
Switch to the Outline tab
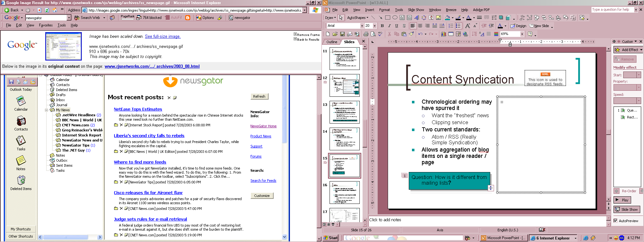(331, 42)
